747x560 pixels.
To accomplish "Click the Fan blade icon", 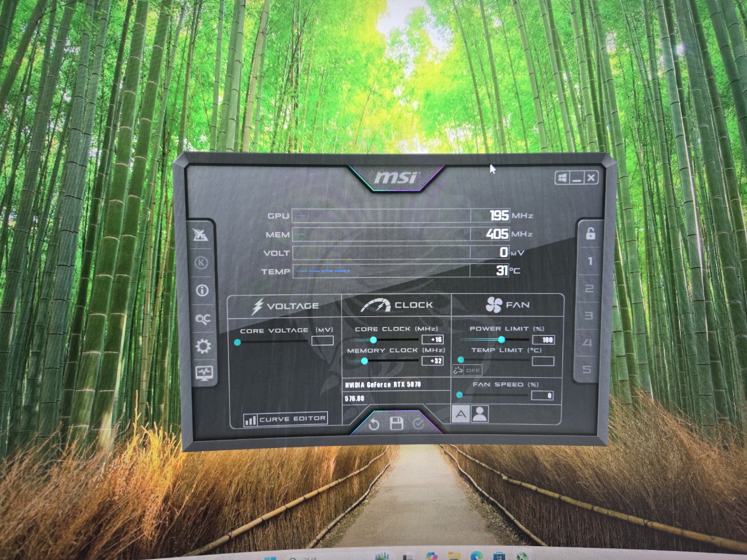I will 494,305.
